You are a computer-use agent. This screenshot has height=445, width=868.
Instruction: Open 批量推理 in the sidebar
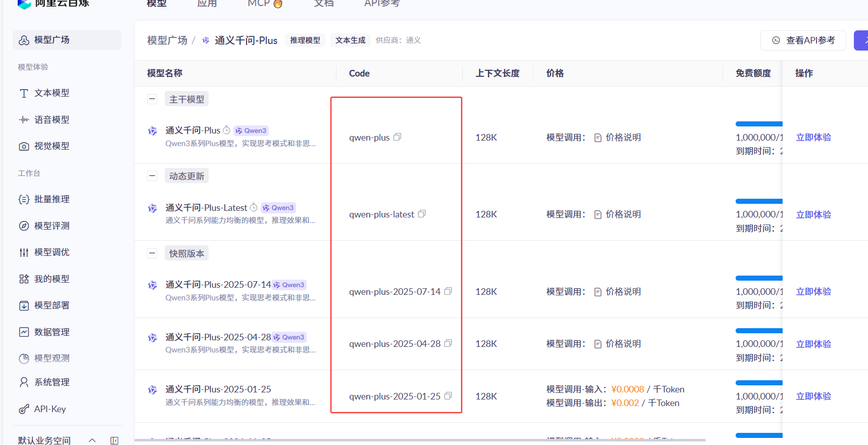click(x=52, y=199)
